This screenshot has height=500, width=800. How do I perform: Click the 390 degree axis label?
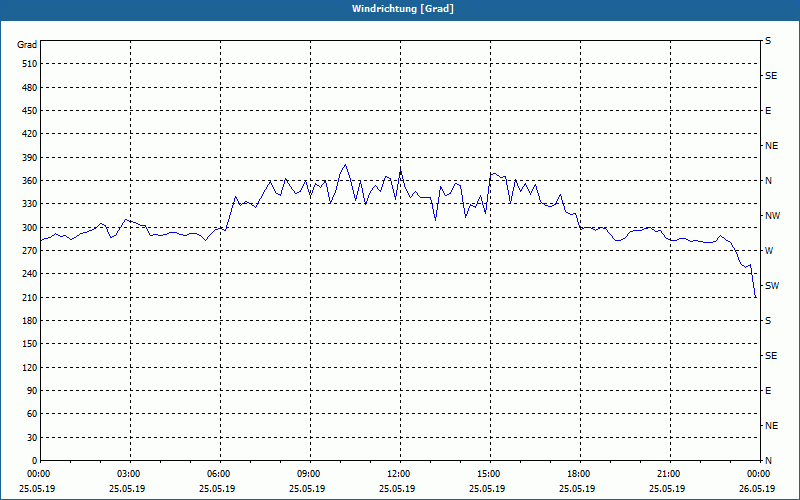tap(30, 157)
